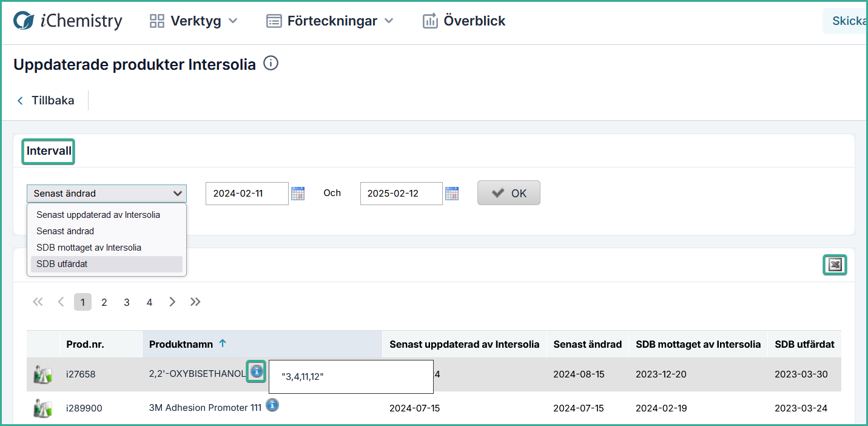Image resolution: width=868 pixels, height=426 pixels.
Task: Open calendar picker for start date
Action: point(298,194)
